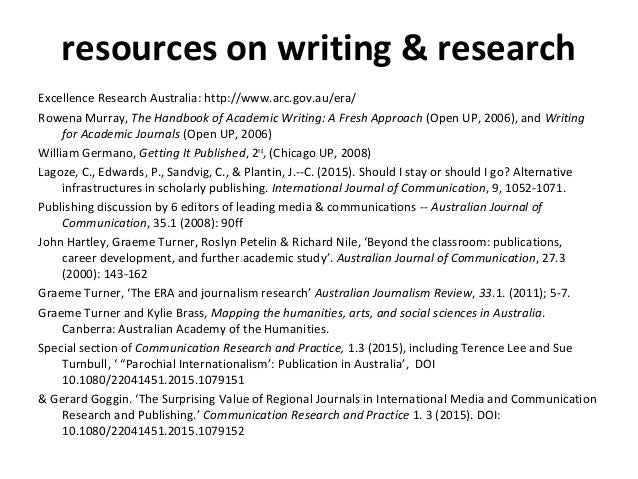638x479 pixels.
Task: Open the http://www.arc.gov.au/era/ URL
Action: tap(280, 98)
